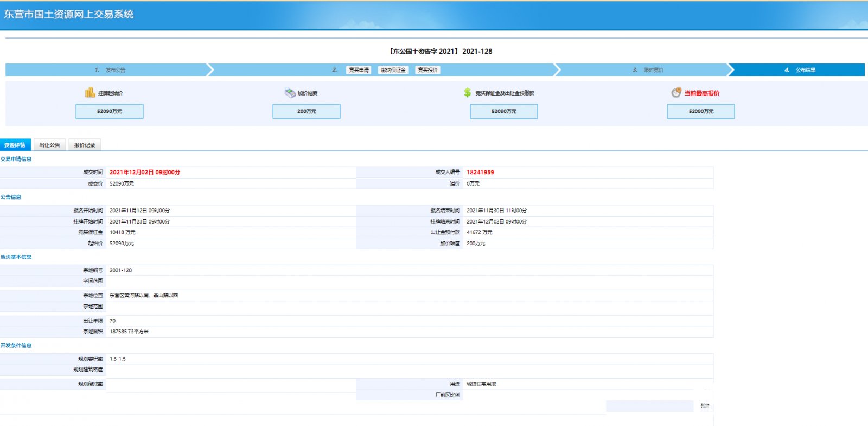
Task: Click the 空间范围 label
Action: pyautogui.click(x=93, y=281)
